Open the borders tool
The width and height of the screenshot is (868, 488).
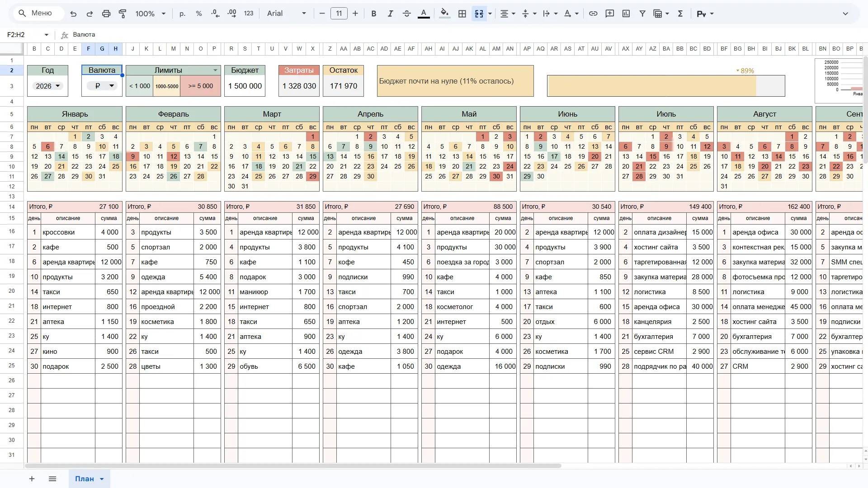[462, 14]
